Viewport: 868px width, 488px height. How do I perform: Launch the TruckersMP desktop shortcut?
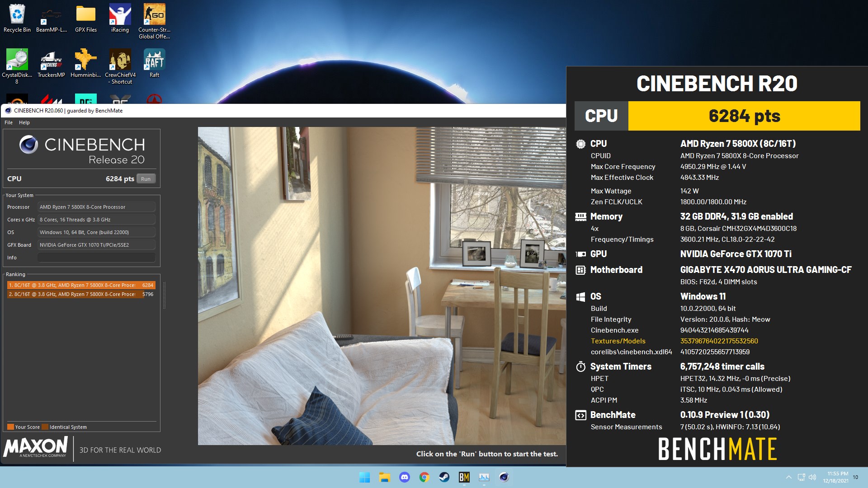[51, 64]
